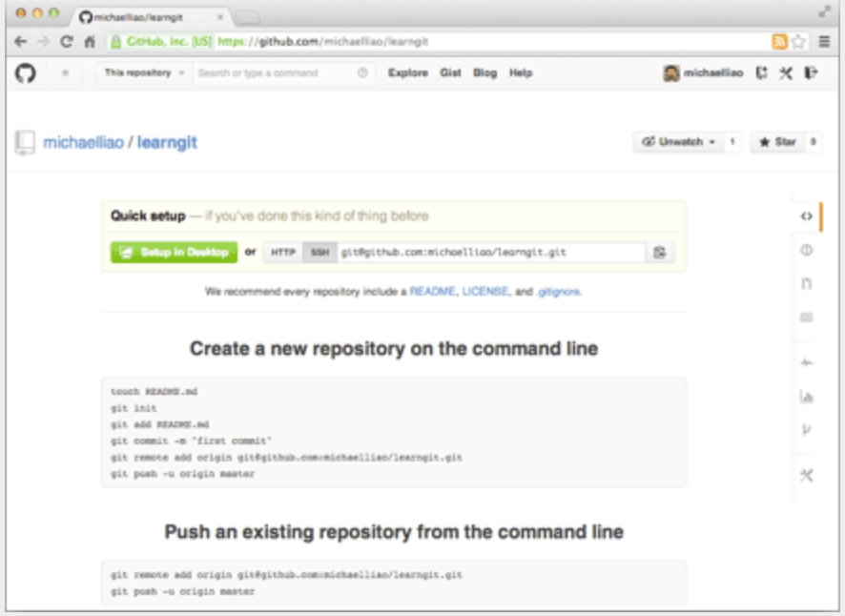845x616 pixels.
Task: Click the sign out icon
Action: tap(811, 72)
